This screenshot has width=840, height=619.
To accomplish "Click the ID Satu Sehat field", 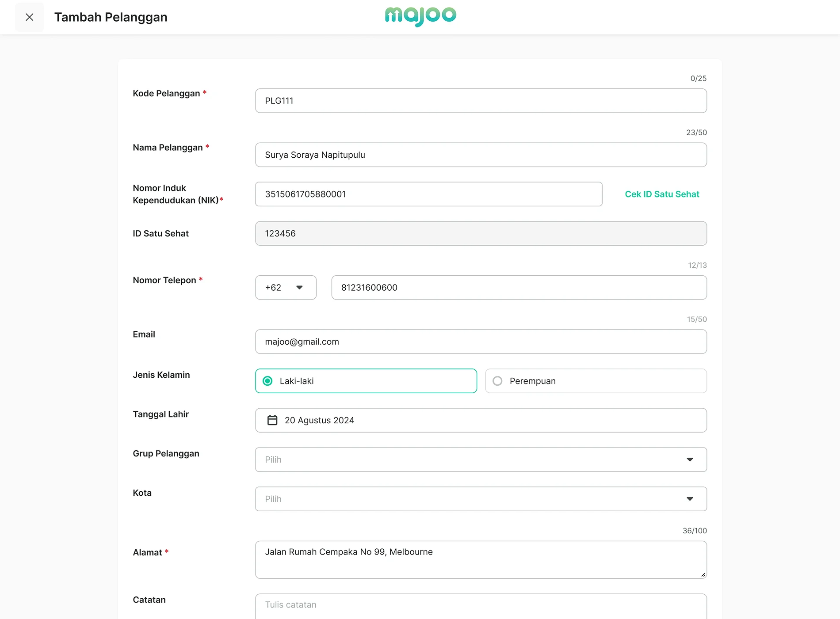I will click(481, 234).
